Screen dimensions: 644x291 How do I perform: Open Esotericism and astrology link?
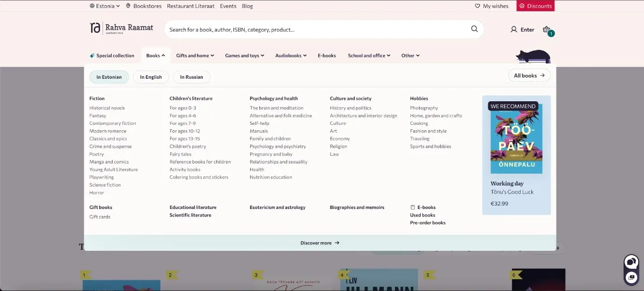[277, 207]
